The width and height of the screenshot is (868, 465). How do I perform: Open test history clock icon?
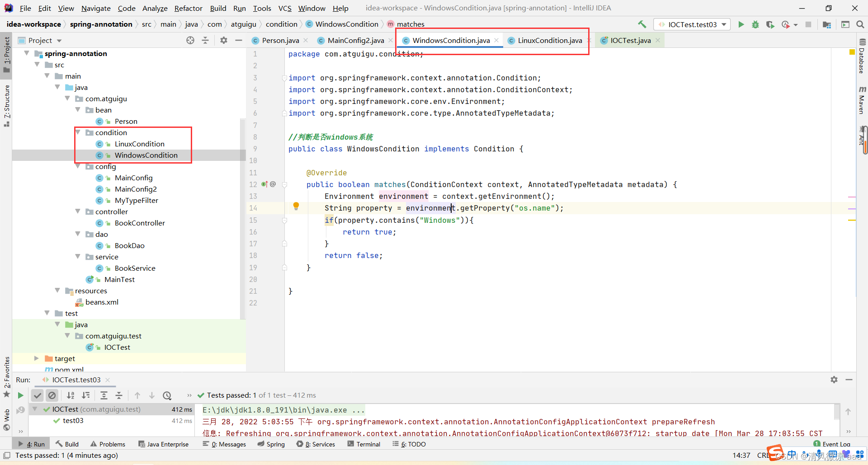(x=167, y=395)
